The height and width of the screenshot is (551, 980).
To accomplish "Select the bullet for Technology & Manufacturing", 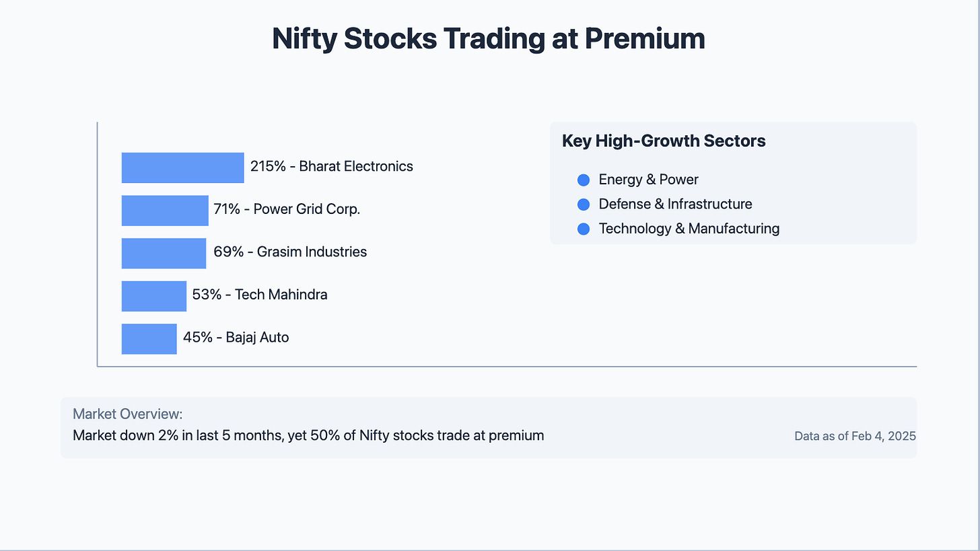I will coord(584,229).
